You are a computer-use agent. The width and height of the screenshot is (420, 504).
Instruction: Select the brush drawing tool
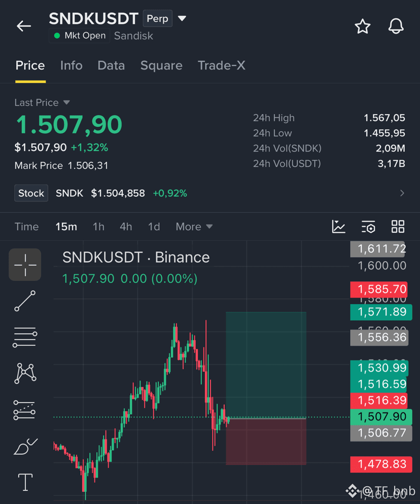[25, 447]
